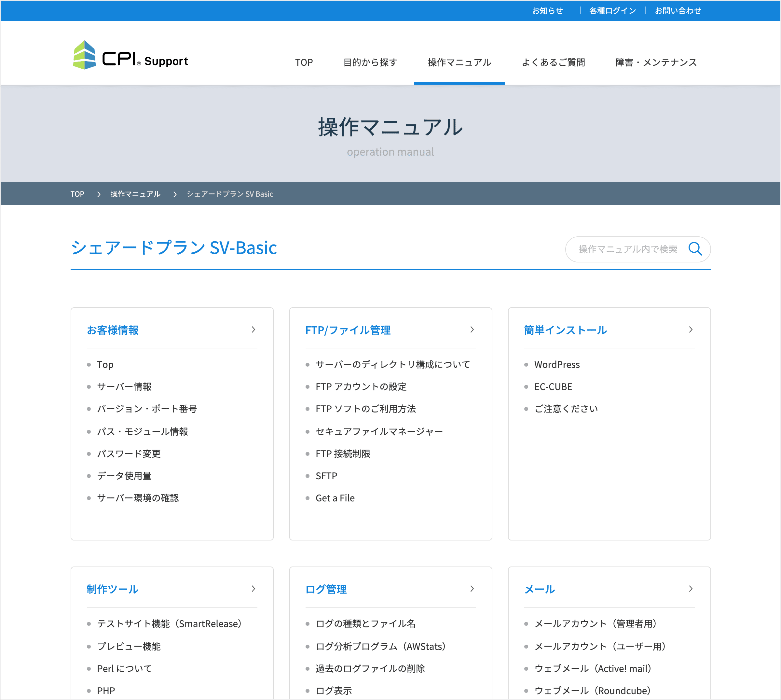Open the TOP navigation menu item

click(x=304, y=62)
